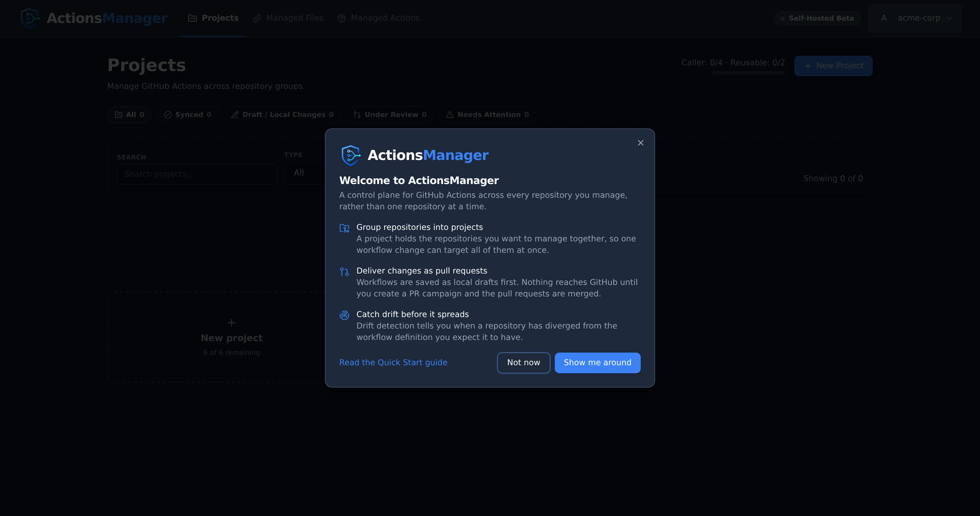Open the Type dropdown showing All
Image resolution: width=980 pixels, height=516 pixels.
[305, 173]
